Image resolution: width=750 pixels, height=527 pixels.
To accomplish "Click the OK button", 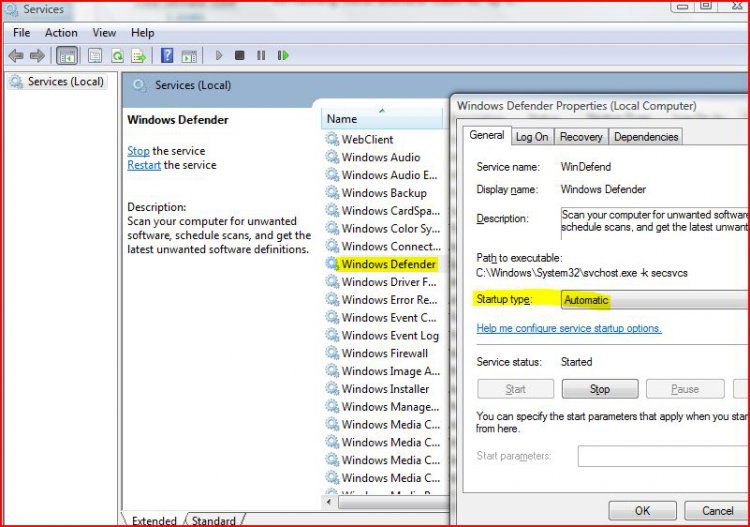I will point(642,511).
